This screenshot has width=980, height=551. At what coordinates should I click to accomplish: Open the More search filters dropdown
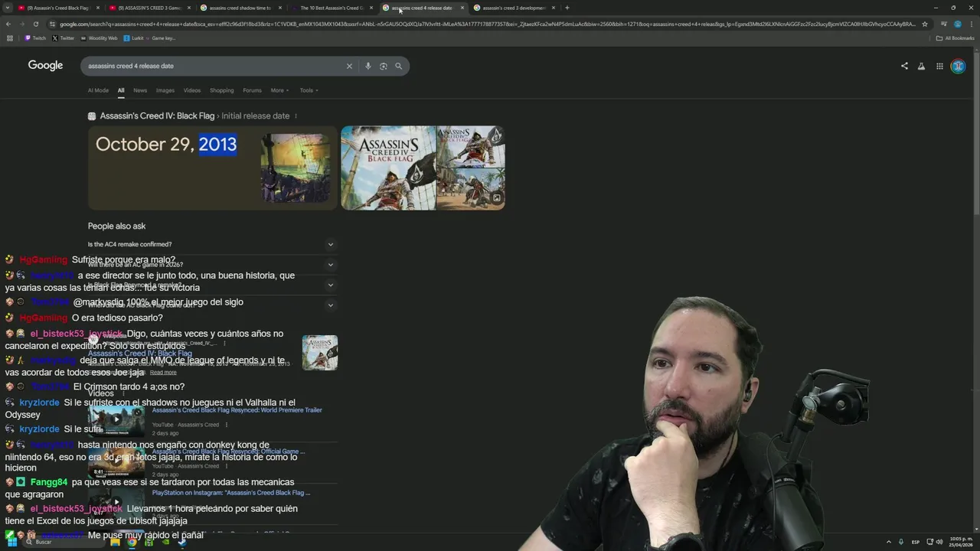[x=279, y=90]
